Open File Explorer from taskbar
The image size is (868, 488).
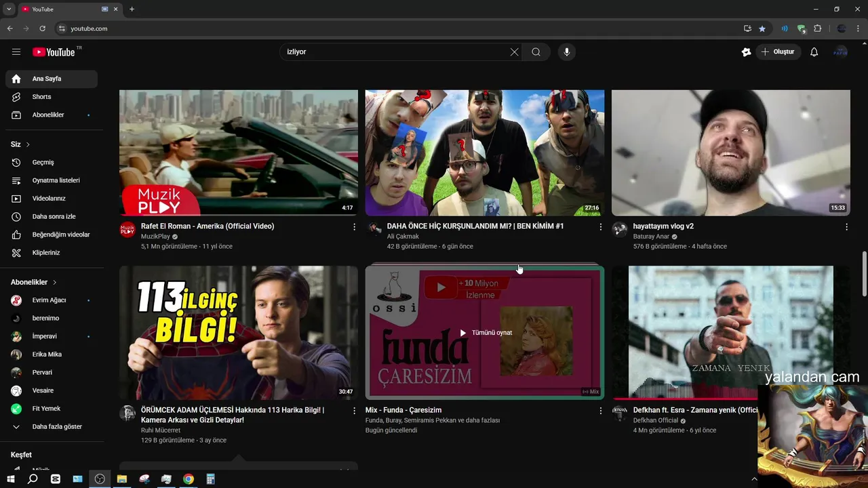pos(122,479)
